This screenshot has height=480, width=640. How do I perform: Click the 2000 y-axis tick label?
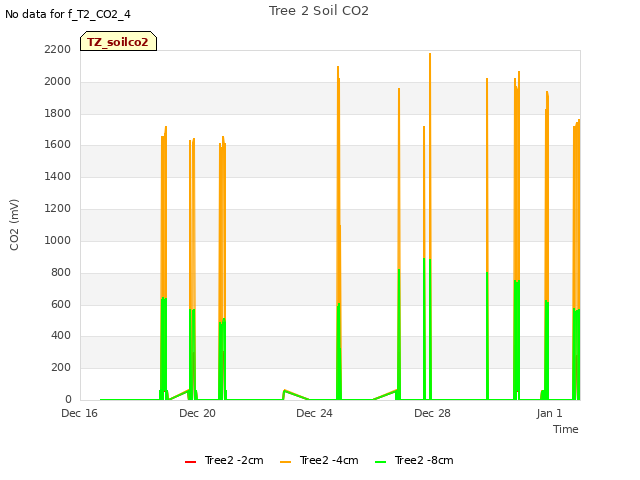pos(58,81)
